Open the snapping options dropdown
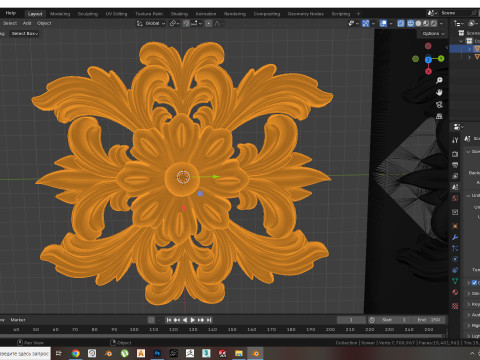This screenshot has width=480, height=360. (x=196, y=23)
